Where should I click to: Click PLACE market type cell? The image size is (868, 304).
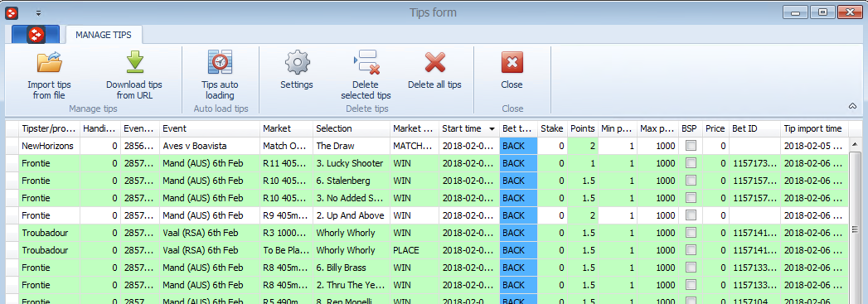pos(415,250)
